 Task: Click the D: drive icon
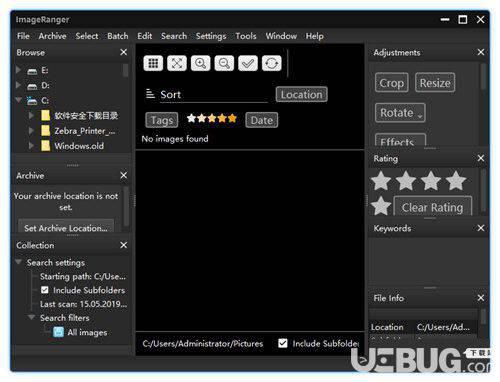point(32,86)
